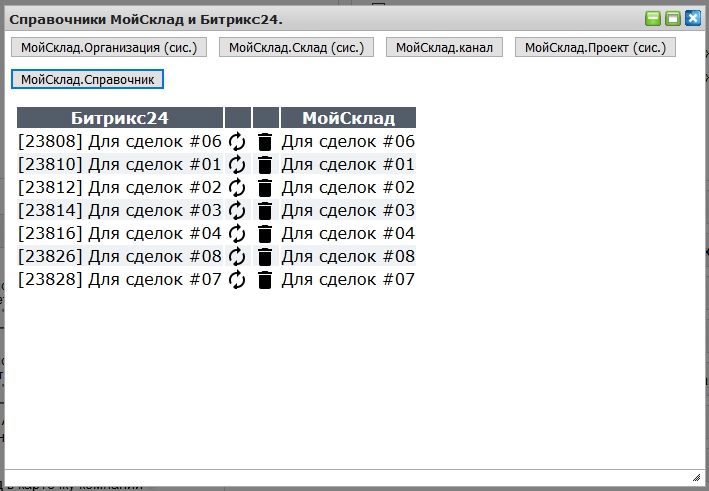Open МойСклад.Проект (сис.) directory
Screen dimensions: 709x491
(x=595, y=47)
